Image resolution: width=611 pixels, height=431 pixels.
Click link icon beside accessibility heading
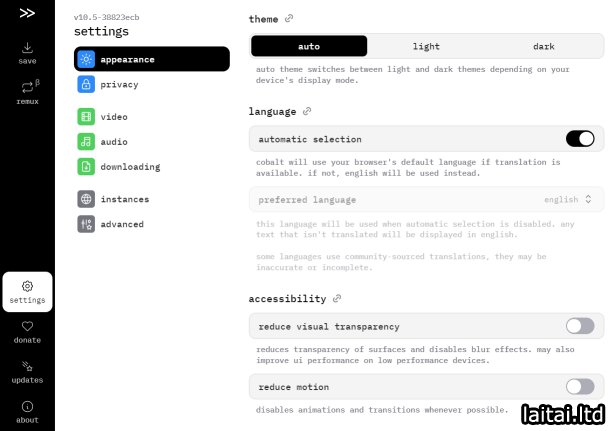[x=337, y=299]
